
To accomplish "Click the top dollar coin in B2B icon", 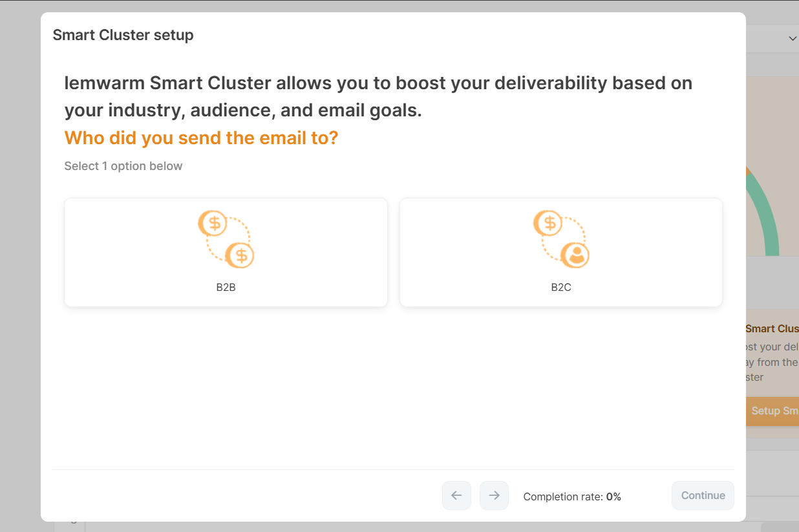I will 213,224.
